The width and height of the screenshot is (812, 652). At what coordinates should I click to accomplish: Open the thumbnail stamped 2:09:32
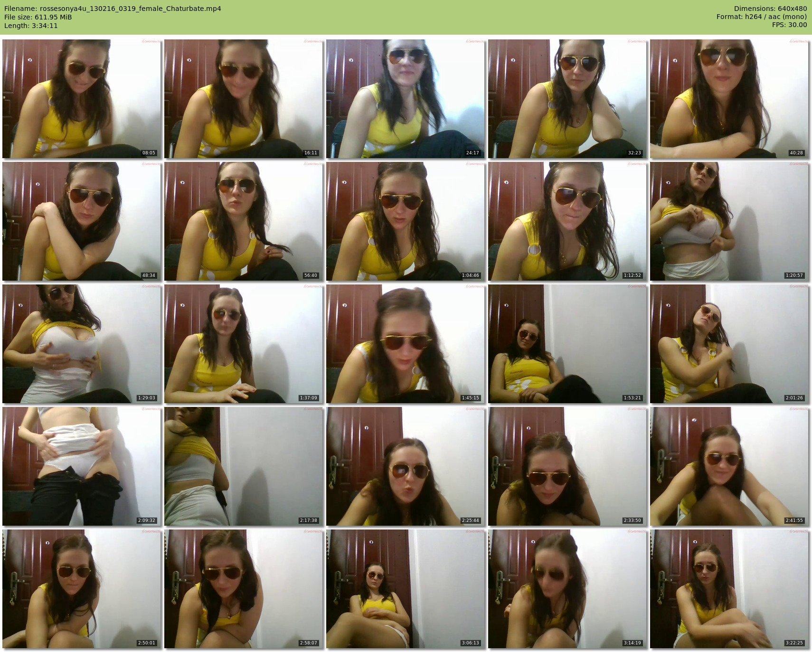(x=82, y=466)
